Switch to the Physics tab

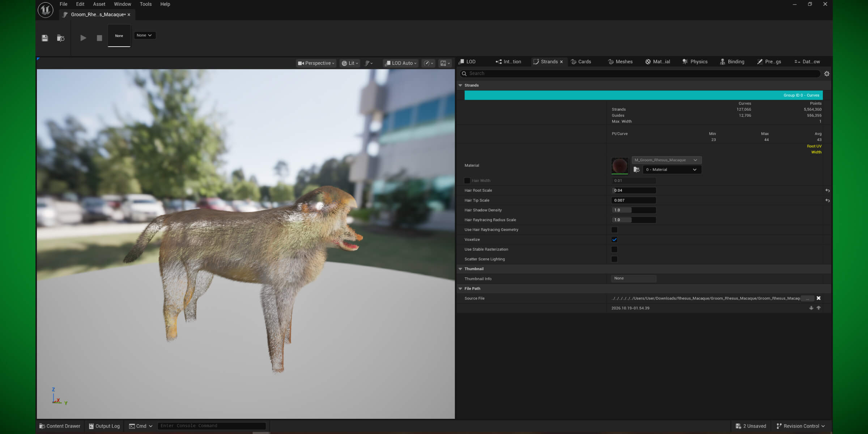[x=695, y=61]
